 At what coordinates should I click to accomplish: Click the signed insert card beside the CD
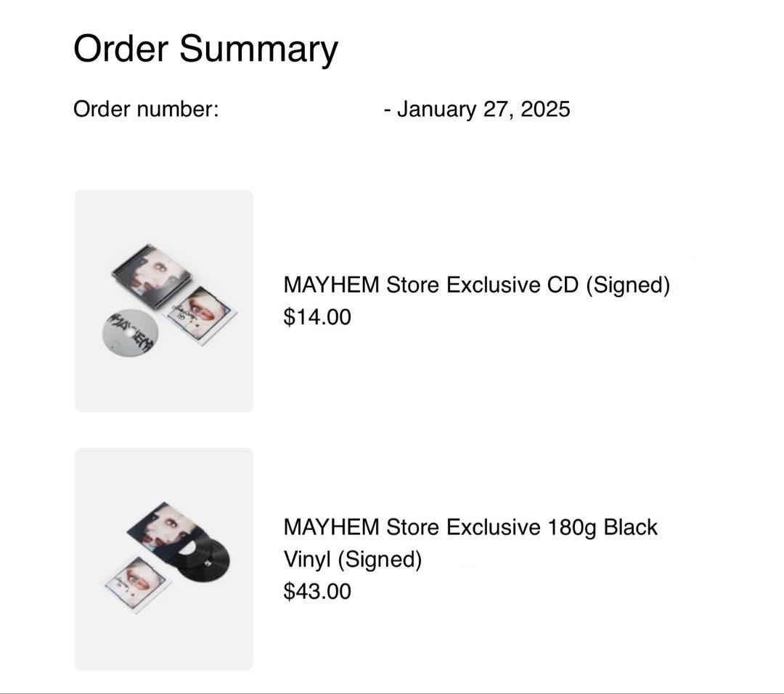[200, 314]
